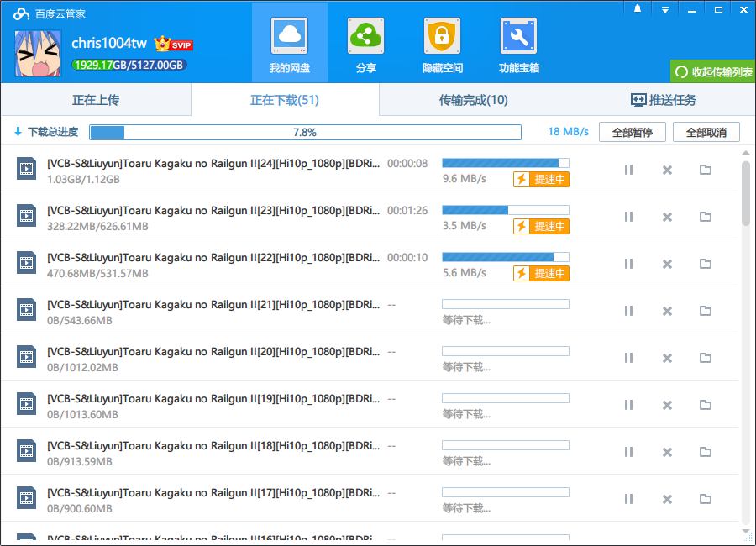Open folder for Railgun II[23]
Screen dimensions: 756x546
(x=706, y=217)
